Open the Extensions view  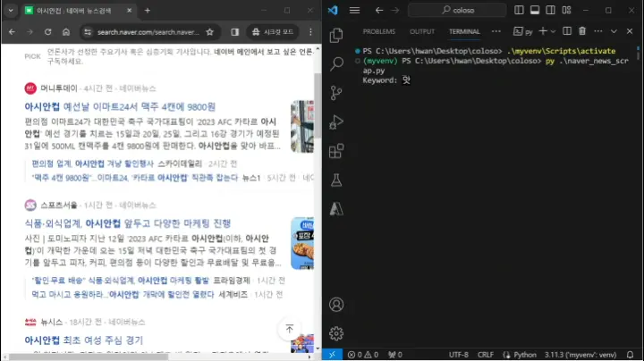[x=336, y=151]
